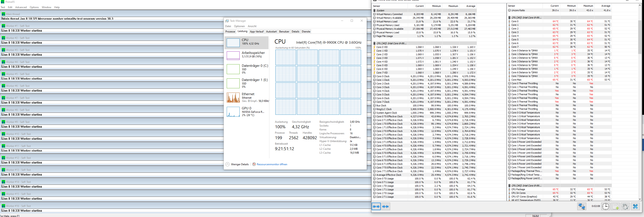Click the shrink columns arrows button in HWiNFO
The width and height of the screenshot is (644, 217).
tap(385, 206)
